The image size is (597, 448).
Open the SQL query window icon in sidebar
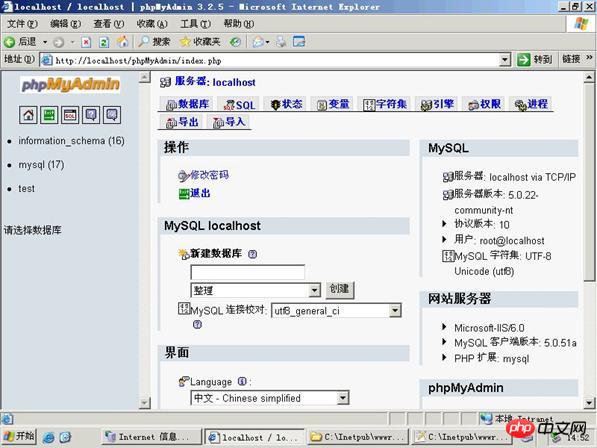[x=70, y=115]
